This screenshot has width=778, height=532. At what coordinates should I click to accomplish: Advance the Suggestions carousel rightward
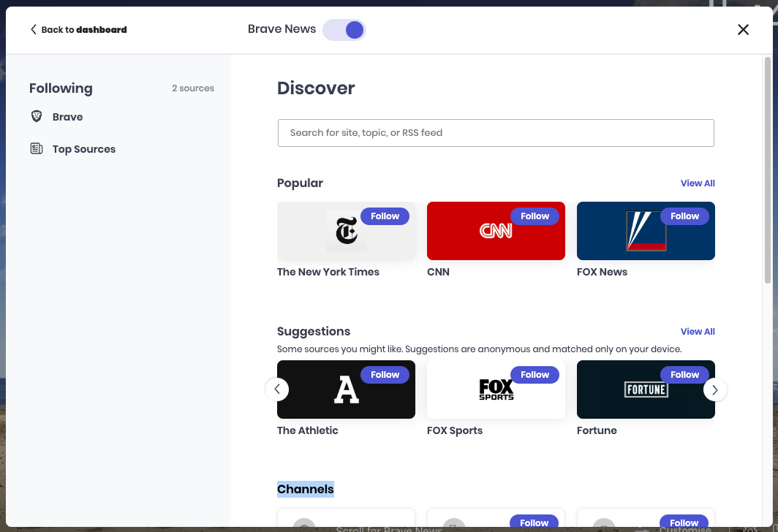tap(714, 389)
